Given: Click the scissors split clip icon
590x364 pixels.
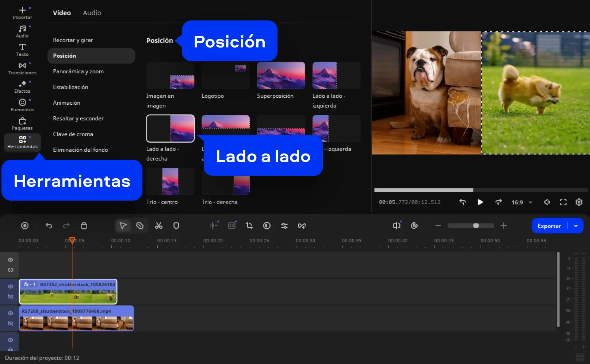Looking at the screenshot, I should click(x=158, y=226).
